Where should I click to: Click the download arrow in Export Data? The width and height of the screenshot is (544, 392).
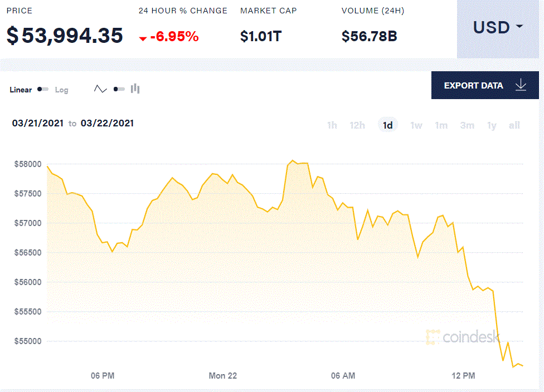521,85
